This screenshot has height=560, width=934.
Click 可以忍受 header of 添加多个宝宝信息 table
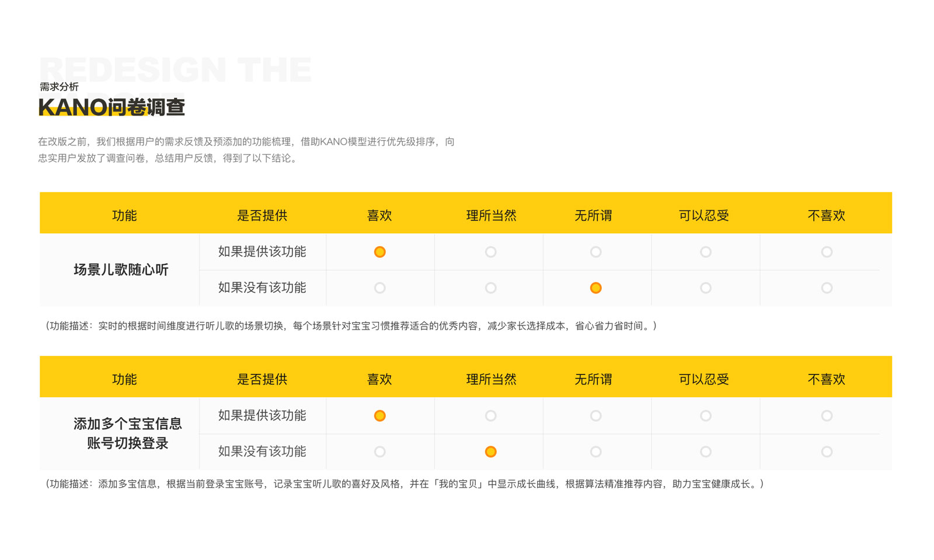(x=704, y=380)
